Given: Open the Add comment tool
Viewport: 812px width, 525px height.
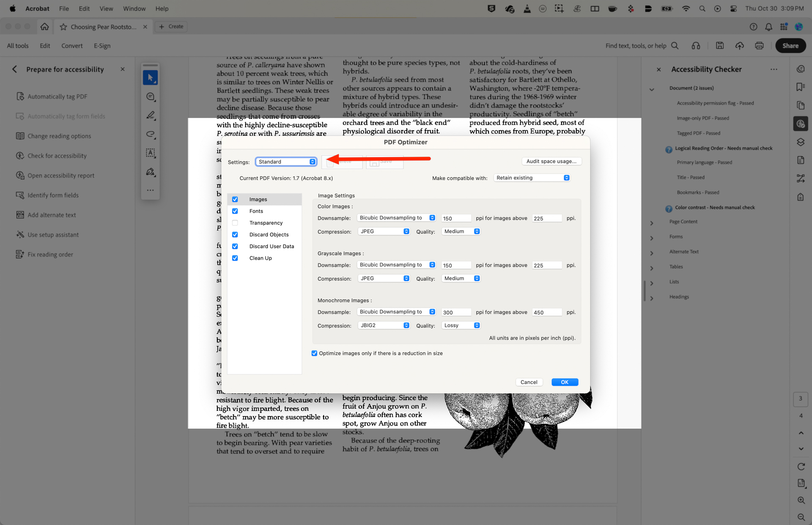Looking at the screenshot, I should (151, 96).
